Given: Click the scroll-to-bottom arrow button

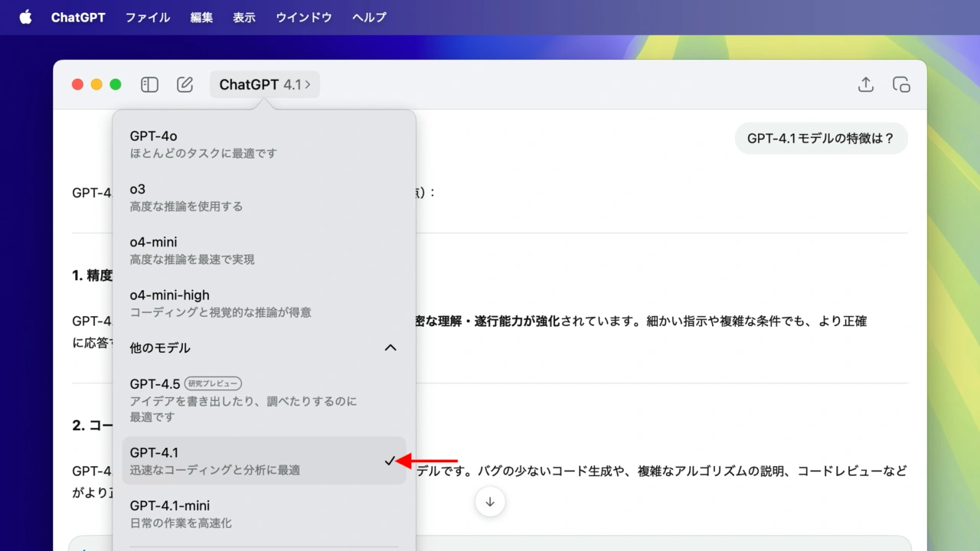Looking at the screenshot, I should [x=490, y=502].
